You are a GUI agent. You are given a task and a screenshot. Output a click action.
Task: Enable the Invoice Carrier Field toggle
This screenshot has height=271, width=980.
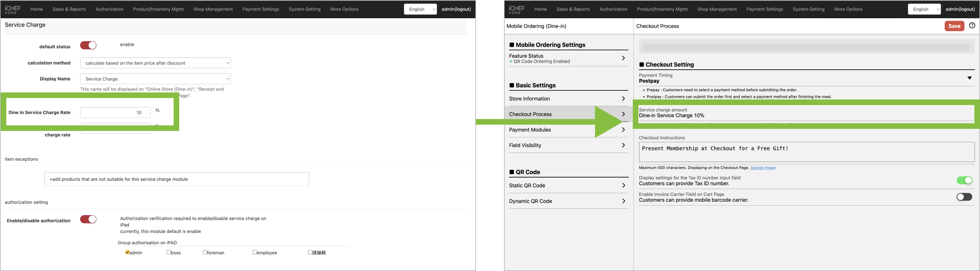[x=964, y=197]
